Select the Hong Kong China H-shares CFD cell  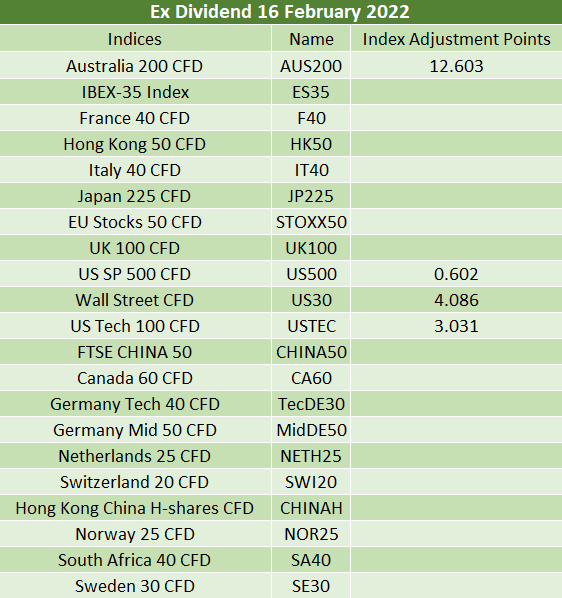click(x=135, y=508)
